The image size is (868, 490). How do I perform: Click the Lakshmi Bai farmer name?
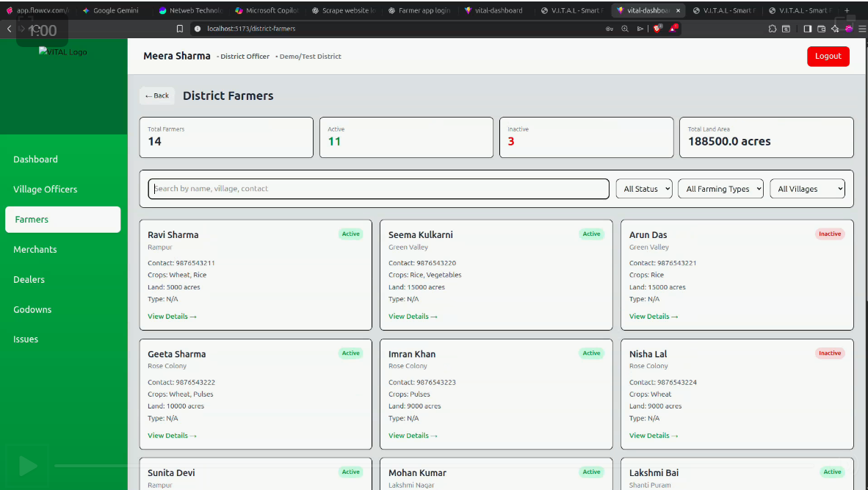click(x=654, y=473)
